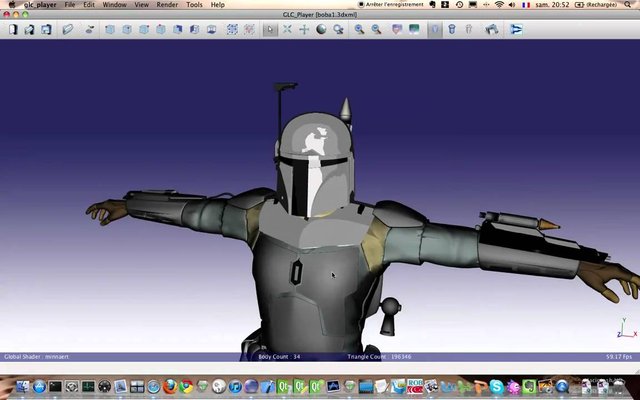The height and width of the screenshot is (400, 640).
Task: Click the Zoom In magnifier icon
Action: pyautogui.click(x=360, y=29)
